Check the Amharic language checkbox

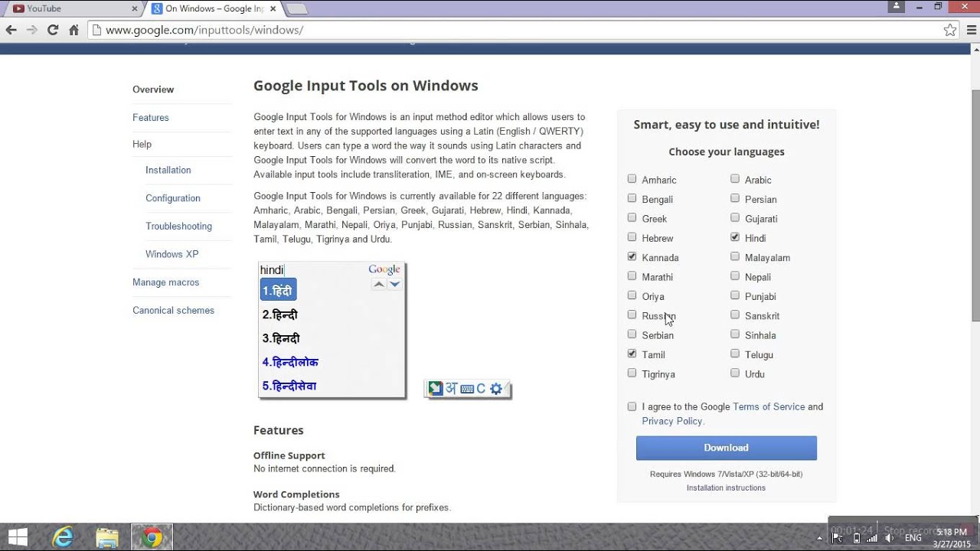click(x=632, y=179)
